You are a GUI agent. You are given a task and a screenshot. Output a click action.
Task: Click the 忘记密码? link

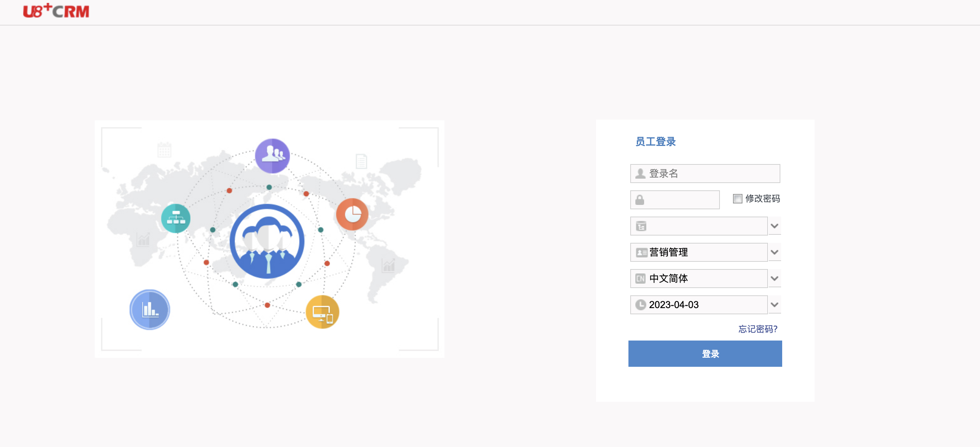click(x=758, y=329)
